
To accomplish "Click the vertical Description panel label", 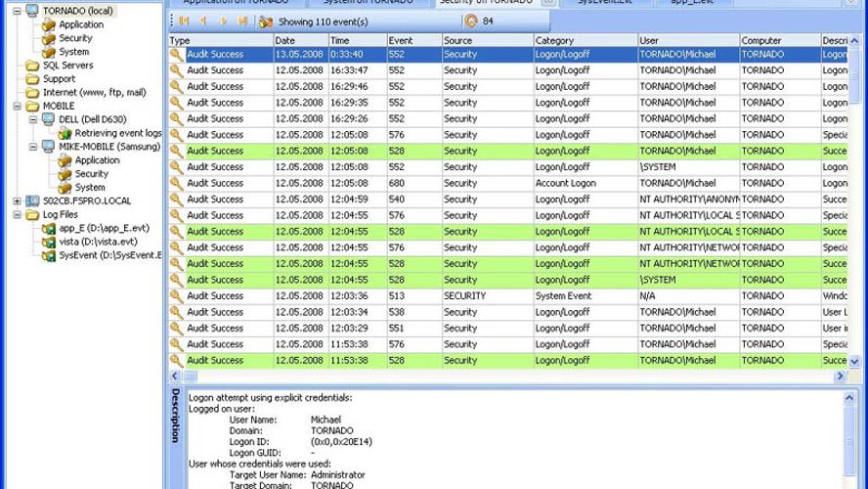I will [x=176, y=416].
